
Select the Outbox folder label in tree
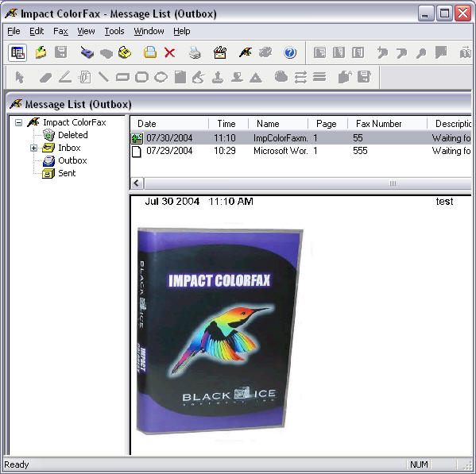click(x=72, y=160)
